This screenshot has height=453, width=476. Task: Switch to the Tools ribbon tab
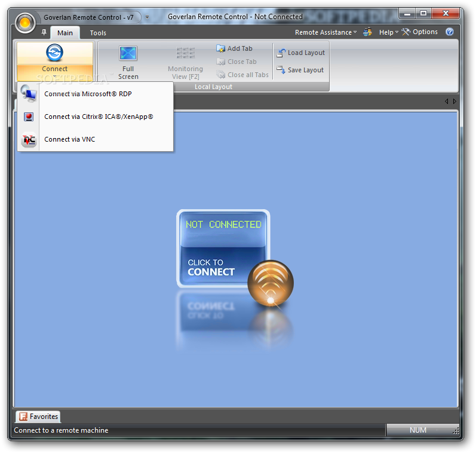(98, 33)
